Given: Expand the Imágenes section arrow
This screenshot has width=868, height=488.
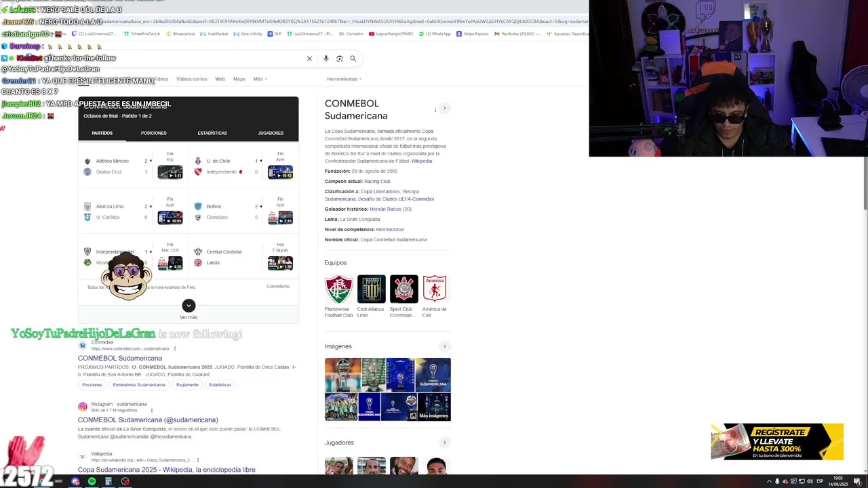Looking at the screenshot, I should click(x=445, y=346).
